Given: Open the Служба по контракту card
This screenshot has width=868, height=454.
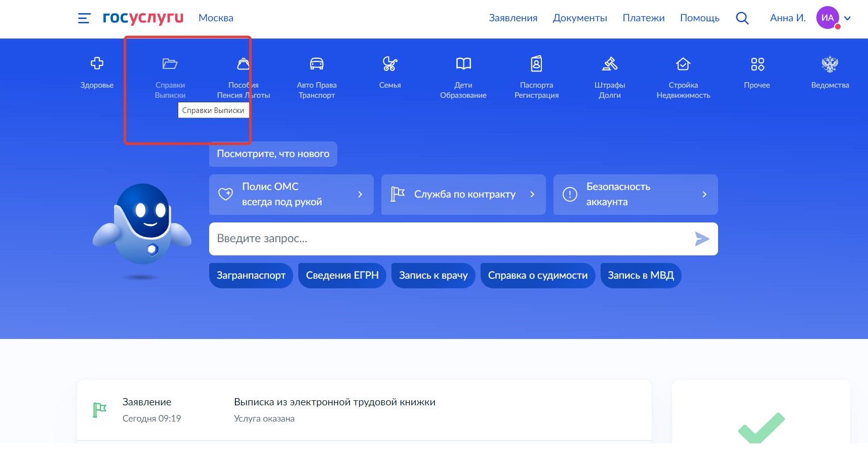Looking at the screenshot, I should click(x=463, y=195).
